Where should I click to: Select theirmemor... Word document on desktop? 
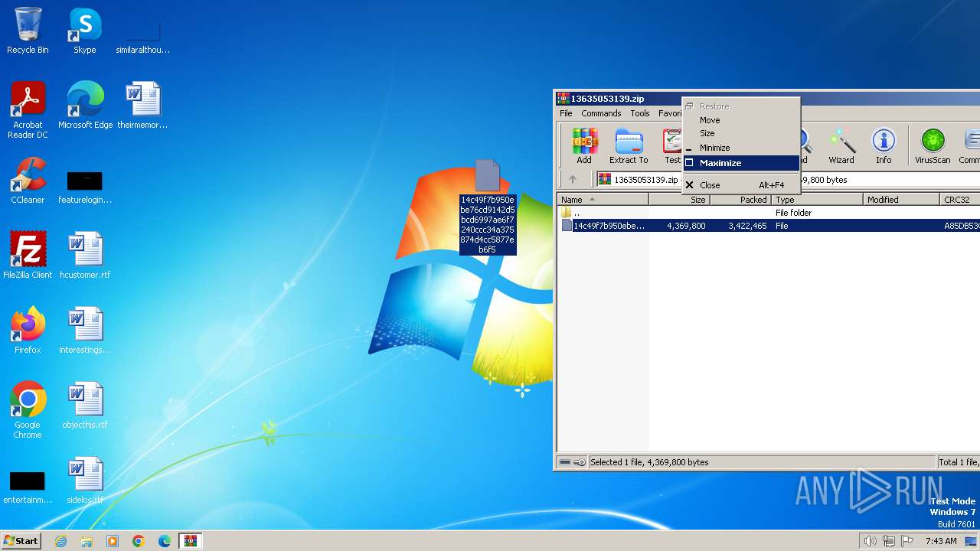coord(142,106)
